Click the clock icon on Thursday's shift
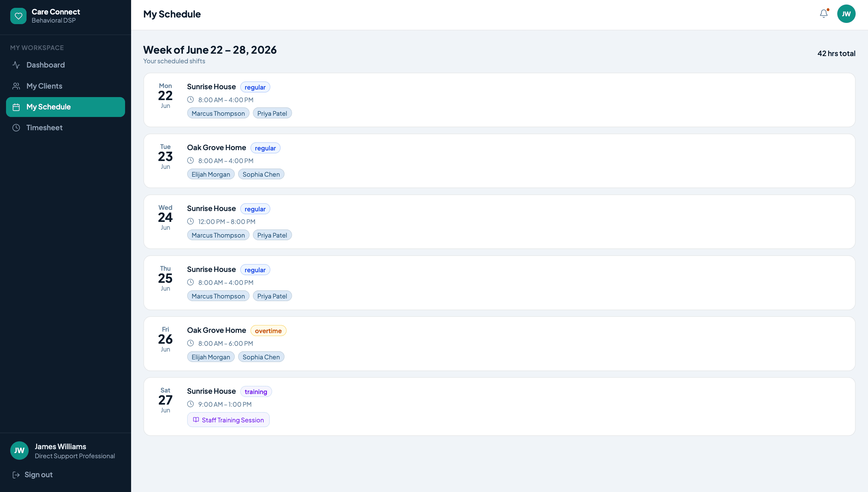The width and height of the screenshot is (868, 492). click(x=190, y=282)
